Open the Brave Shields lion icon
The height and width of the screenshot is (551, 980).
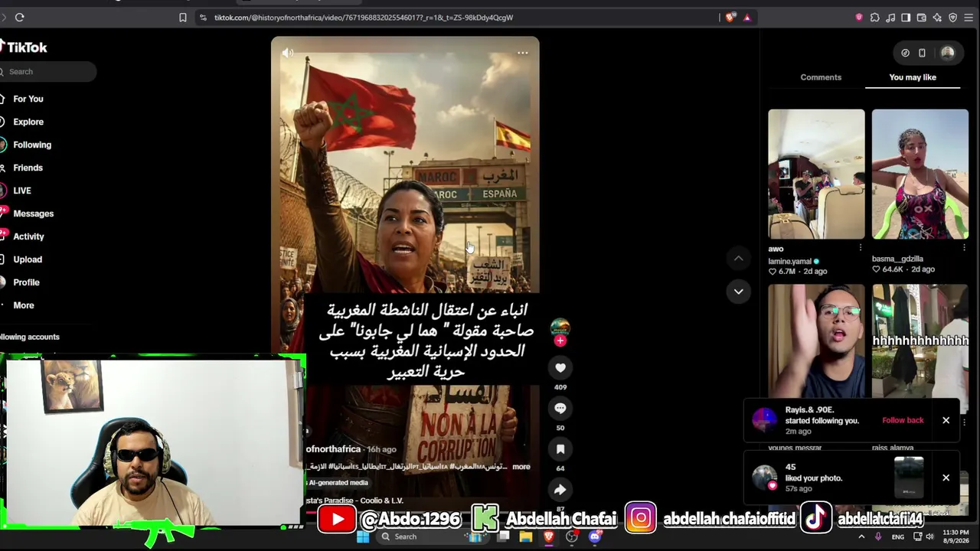click(x=731, y=18)
